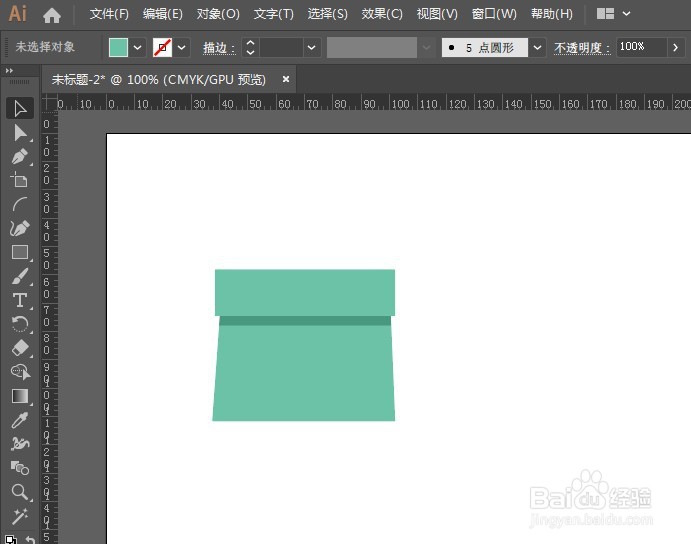The height and width of the screenshot is (544, 691).
Task: Click the stroke none color swatch
Action: (x=162, y=47)
